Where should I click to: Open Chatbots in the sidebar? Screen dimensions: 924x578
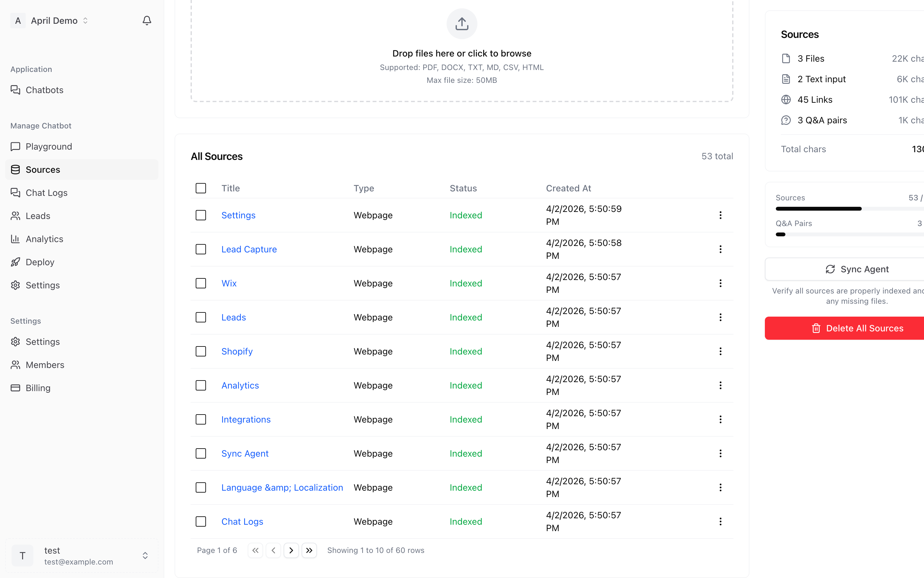pos(82,90)
